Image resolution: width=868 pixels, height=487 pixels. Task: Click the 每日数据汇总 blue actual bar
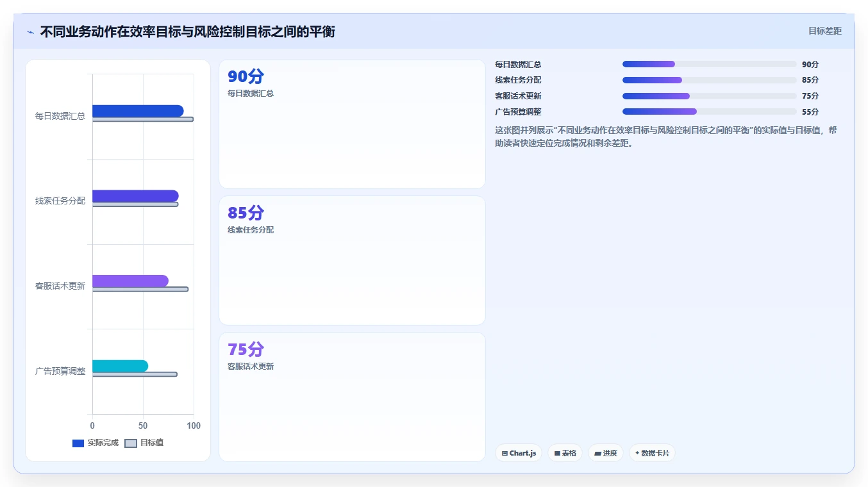[x=138, y=111]
